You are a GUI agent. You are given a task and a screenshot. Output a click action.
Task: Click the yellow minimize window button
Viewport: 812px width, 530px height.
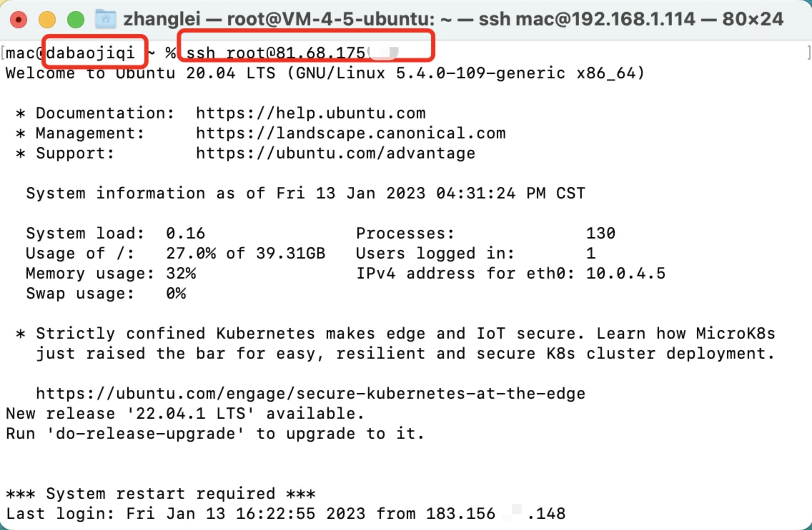pyautogui.click(x=47, y=19)
